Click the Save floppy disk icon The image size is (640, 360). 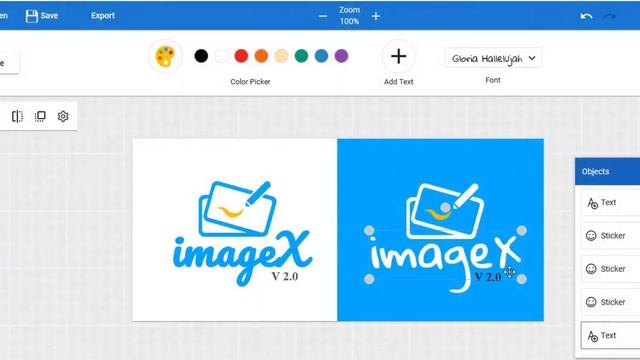click(x=31, y=16)
